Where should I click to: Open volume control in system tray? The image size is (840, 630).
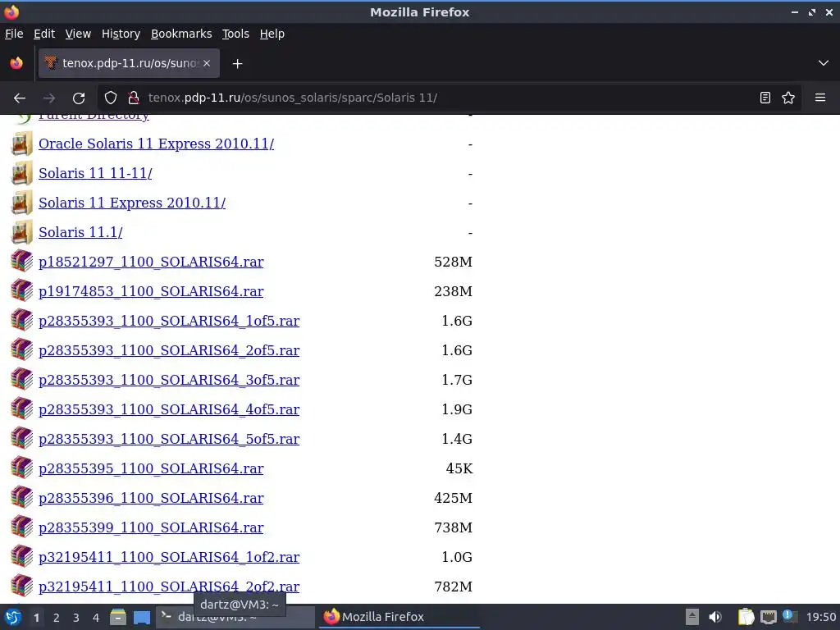715,617
